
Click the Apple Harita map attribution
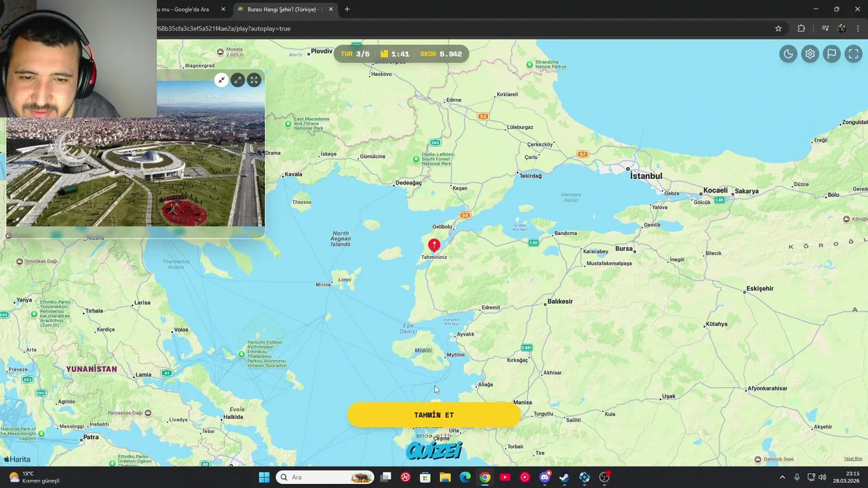coord(17,460)
